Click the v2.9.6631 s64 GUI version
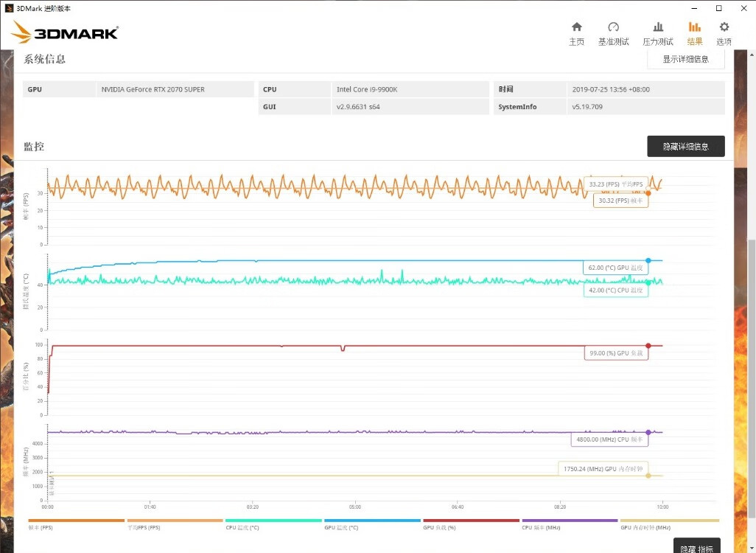The width and height of the screenshot is (756, 553). click(358, 107)
